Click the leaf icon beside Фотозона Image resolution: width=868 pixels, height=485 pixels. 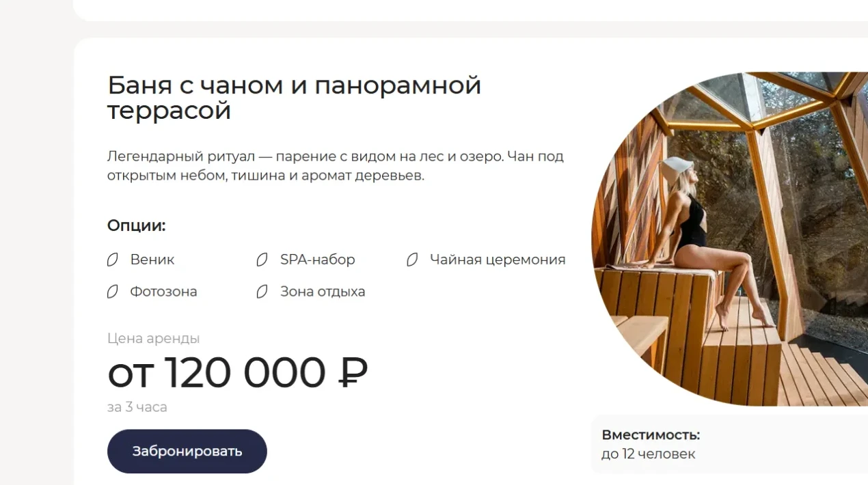click(x=113, y=292)
